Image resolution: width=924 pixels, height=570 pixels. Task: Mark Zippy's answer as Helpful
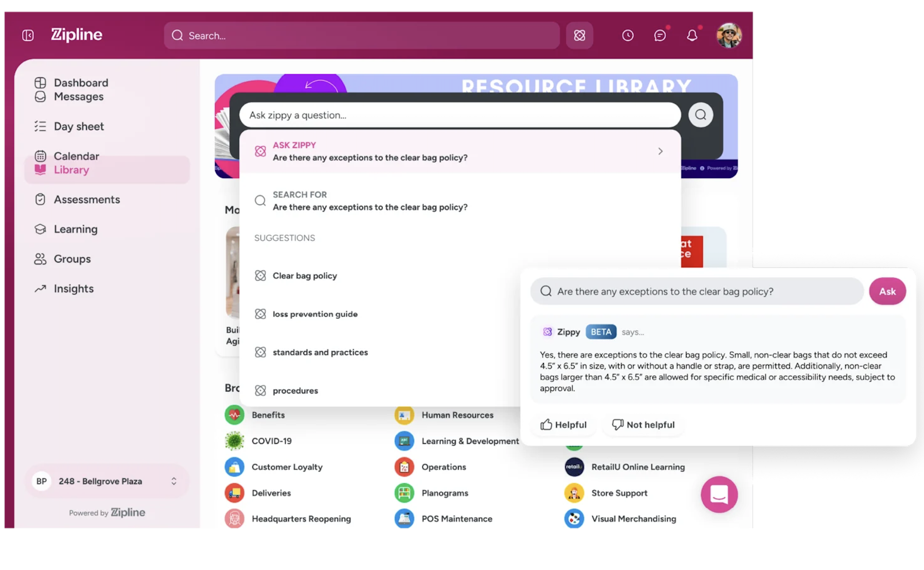point(563,425)
